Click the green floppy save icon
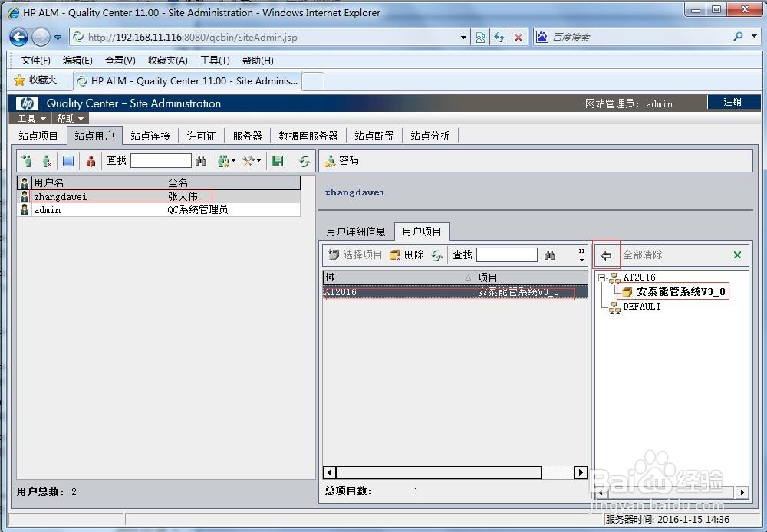The width and height of the screenshot is (767, 532). click(278, 161)
